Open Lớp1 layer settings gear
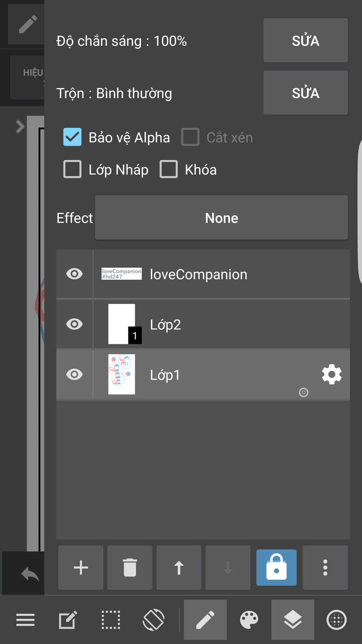The height and width of the screenshot is (644, 362). coord(332,374)
